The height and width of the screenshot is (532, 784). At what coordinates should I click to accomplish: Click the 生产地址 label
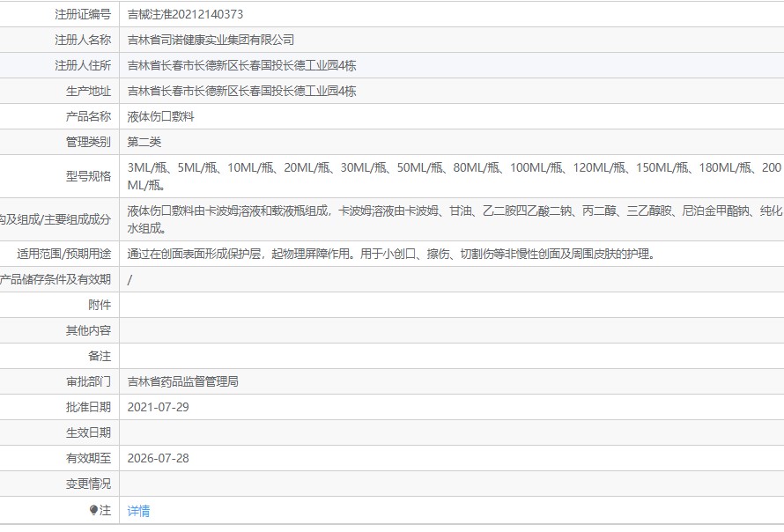point(88,91)
